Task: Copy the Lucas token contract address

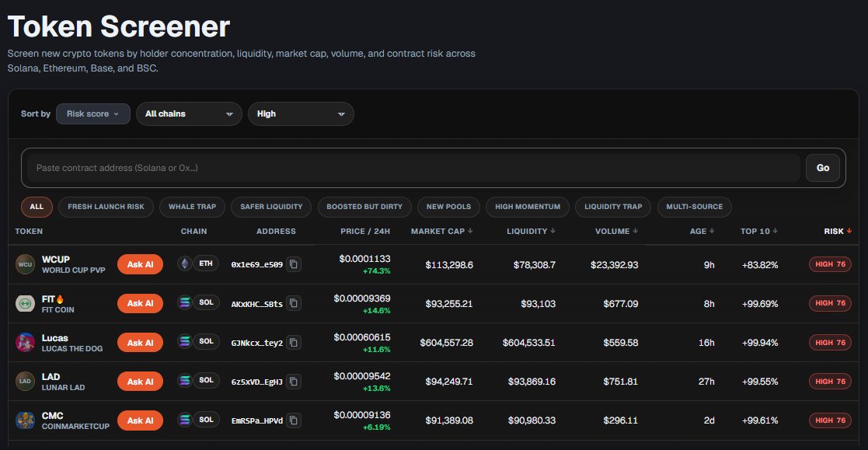Action: 294,343
